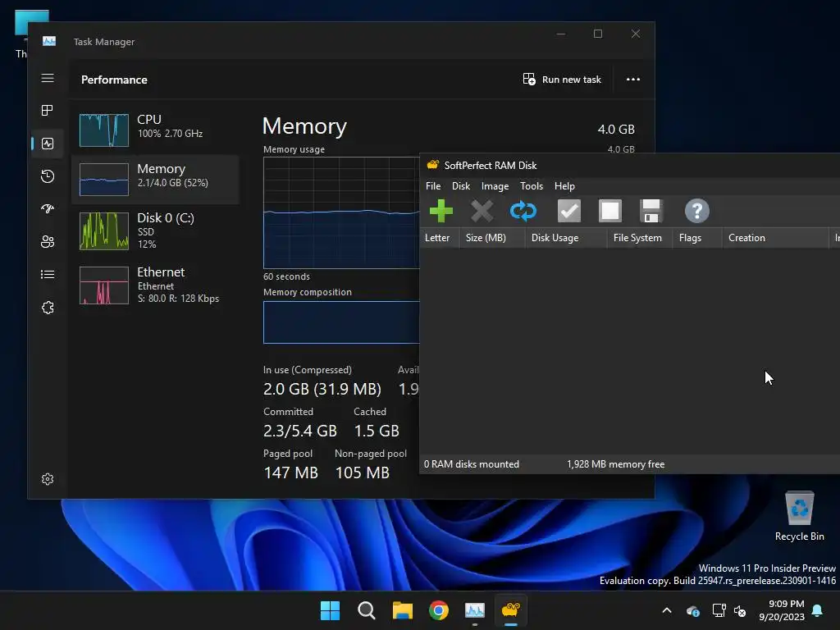This screenshot has width=840, height=630.
Task: Open the Windows Start menu
Action: coord(330,610)
